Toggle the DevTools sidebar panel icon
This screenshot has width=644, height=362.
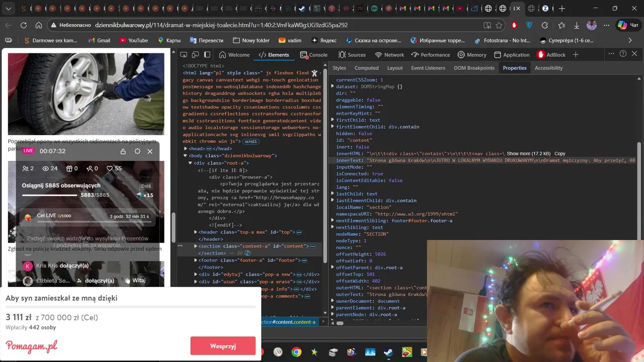207,54
